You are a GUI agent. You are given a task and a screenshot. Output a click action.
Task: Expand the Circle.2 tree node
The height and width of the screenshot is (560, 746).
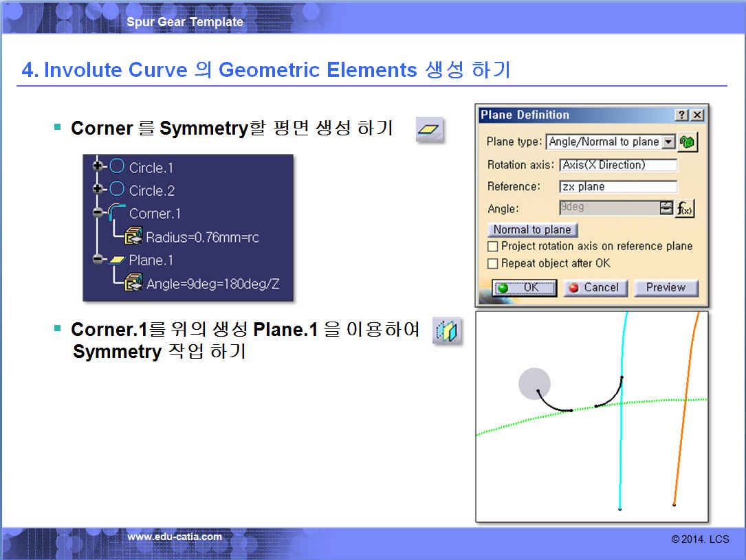click(x=98, y=190)
